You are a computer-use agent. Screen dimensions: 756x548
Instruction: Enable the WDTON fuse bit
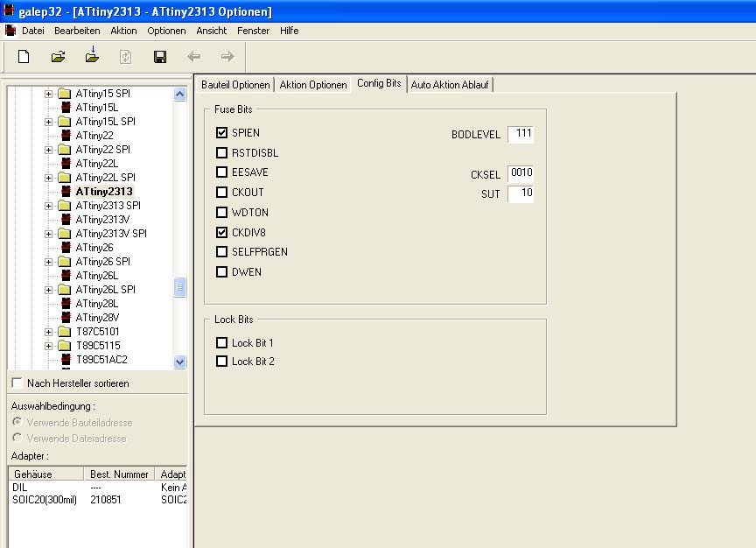[x=221, y=212]
